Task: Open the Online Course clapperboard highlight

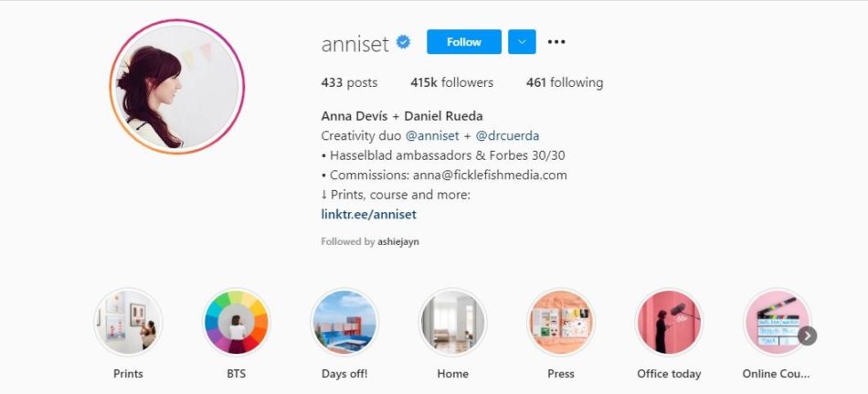Action: [778, 323]
